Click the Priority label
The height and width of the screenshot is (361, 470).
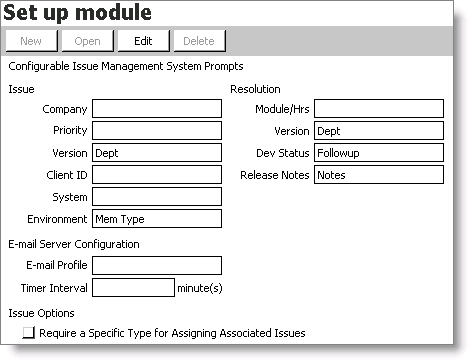(x=70, y=130)
